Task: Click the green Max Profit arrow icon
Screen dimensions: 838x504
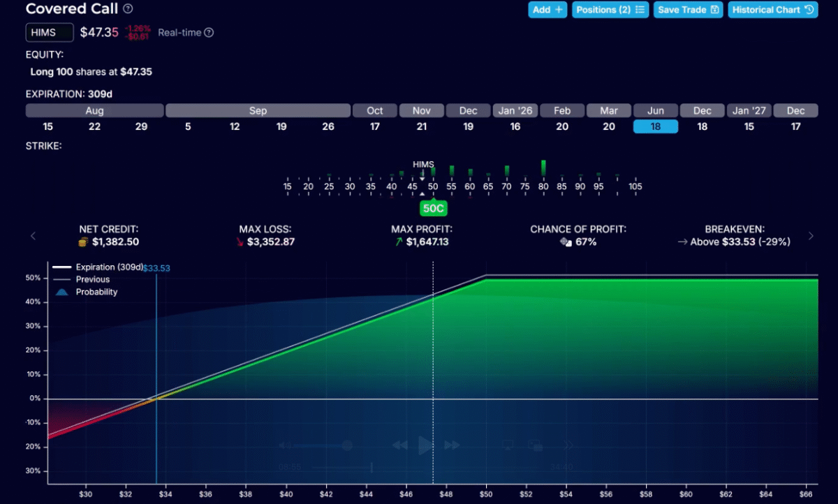Action: point(398,242)
